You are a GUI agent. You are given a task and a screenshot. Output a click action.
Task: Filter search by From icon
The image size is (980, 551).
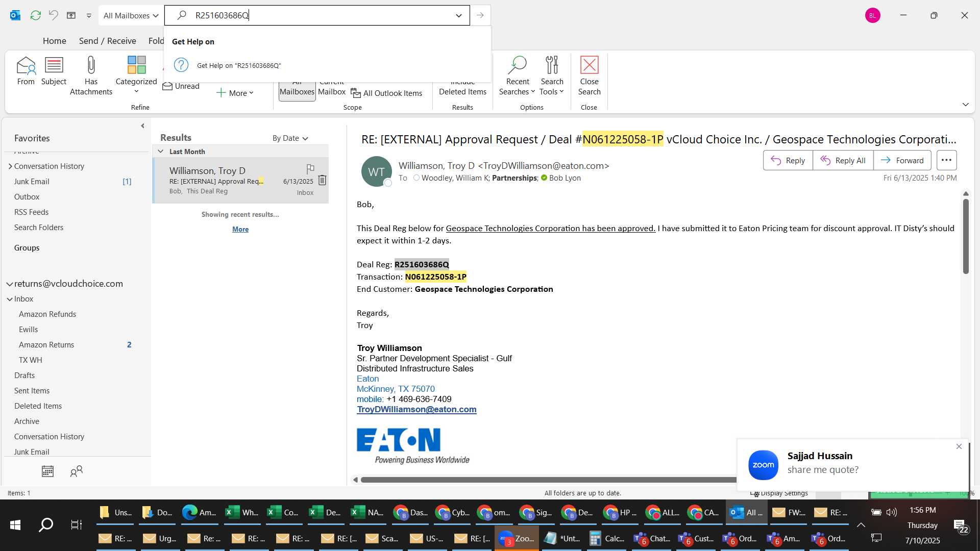click(x=26, y=70)
